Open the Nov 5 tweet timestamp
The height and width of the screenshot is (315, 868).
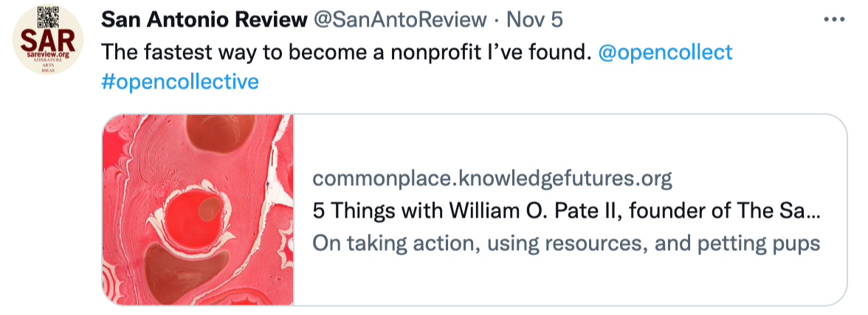(534, 20)
